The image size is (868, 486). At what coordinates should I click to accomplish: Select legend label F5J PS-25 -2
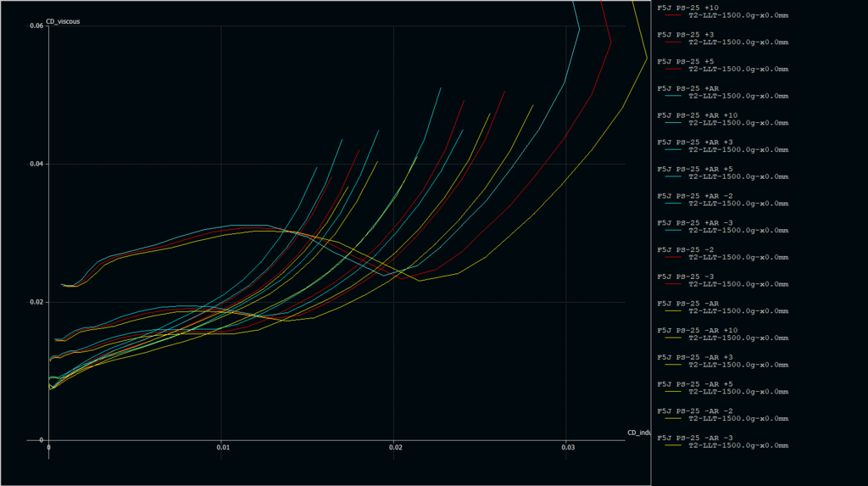[686, 249]
